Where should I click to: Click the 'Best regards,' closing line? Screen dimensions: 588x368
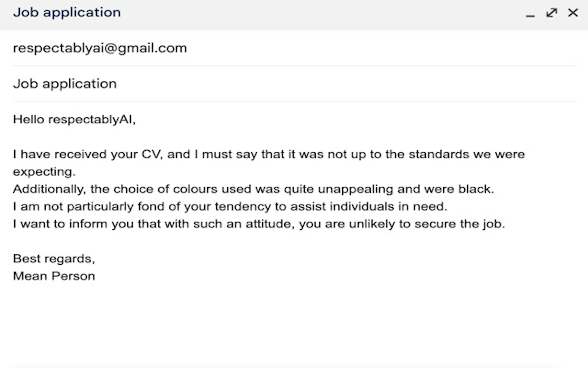coord(54,259)
